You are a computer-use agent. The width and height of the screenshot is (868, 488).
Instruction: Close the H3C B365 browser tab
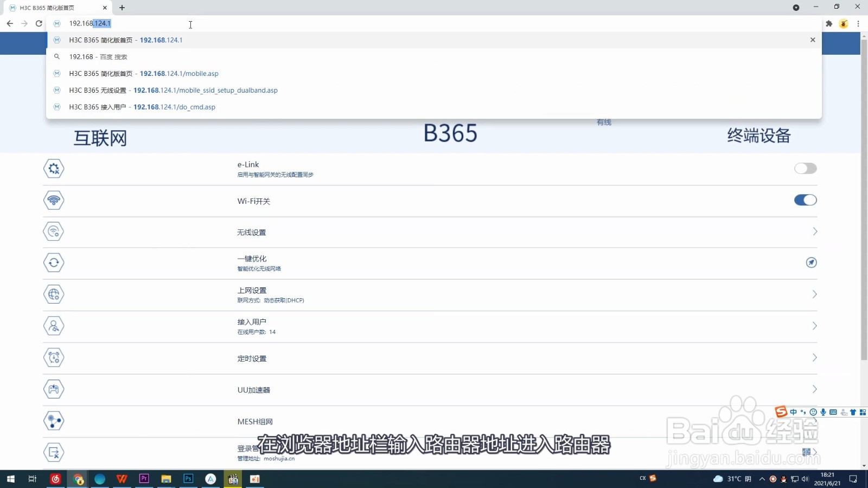coord(105,8)
